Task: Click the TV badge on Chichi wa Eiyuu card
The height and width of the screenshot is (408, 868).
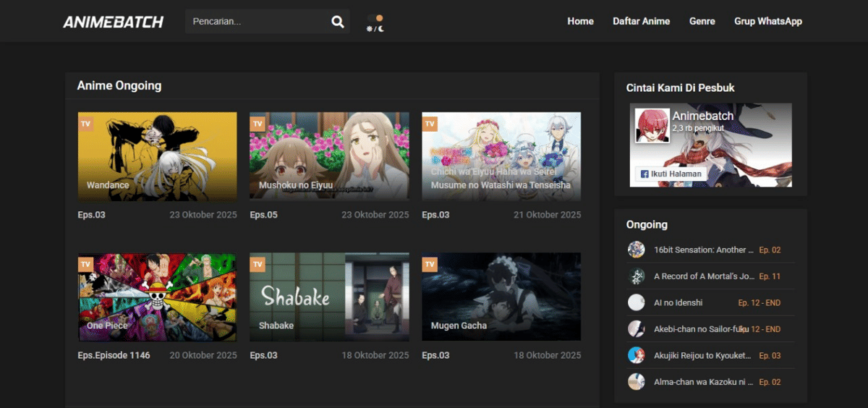Action: click(430, 124)
